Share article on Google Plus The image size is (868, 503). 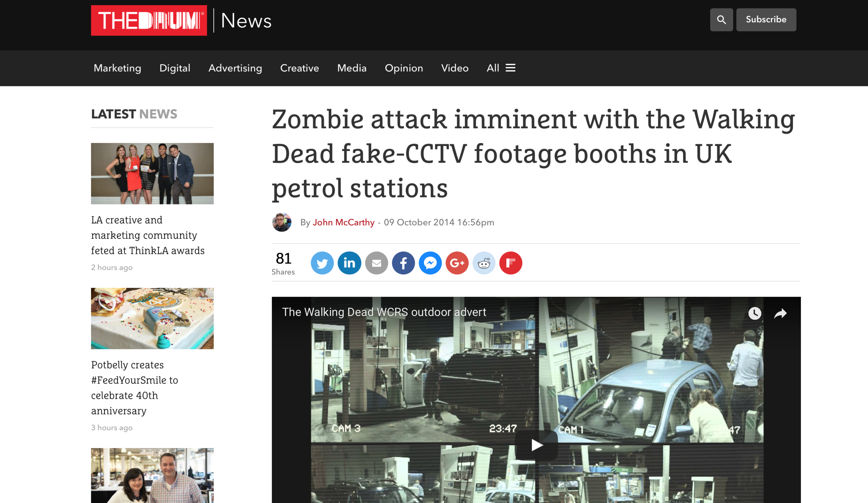point(457,263)
